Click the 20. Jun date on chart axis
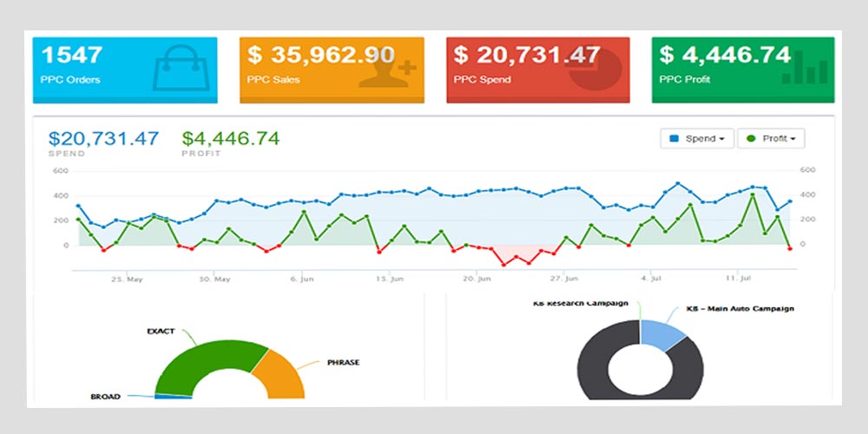This screenshot has width=868, height=434. [477, 279]
